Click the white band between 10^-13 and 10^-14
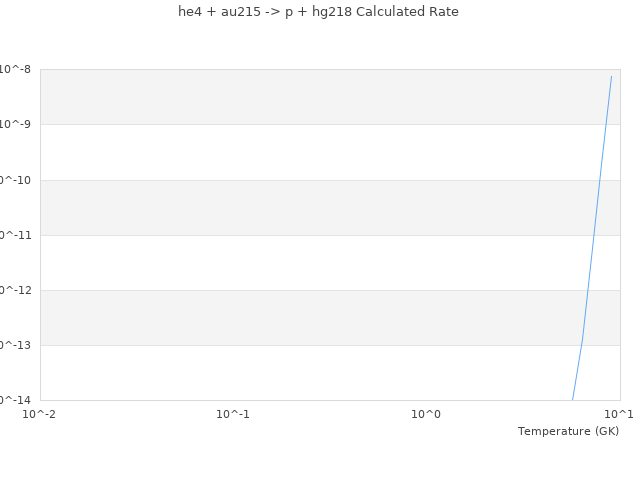Screen dimensions: 640x480 [300, 373]
